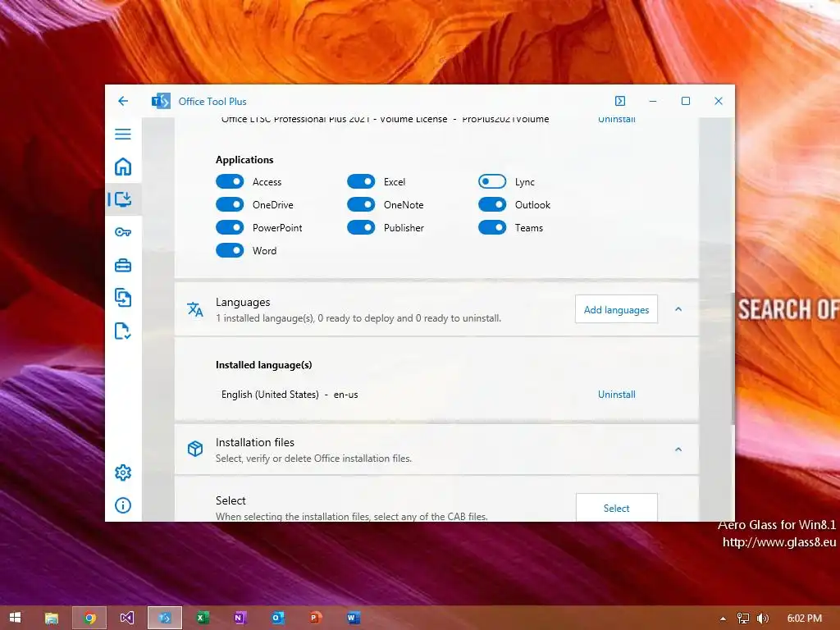Click the Office Tool Plus taskbar button
This screenshot has width=840, height=630.
coord(164,618)
